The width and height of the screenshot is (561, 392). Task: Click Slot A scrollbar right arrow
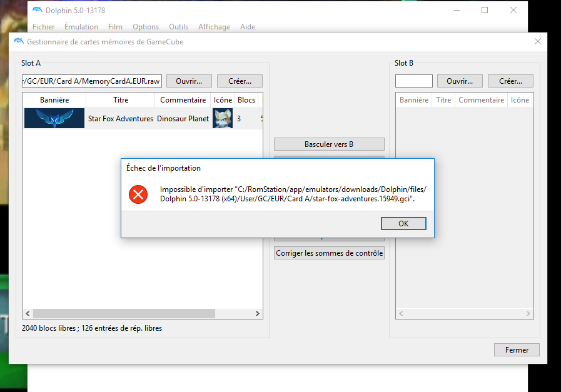click(257, 314)
